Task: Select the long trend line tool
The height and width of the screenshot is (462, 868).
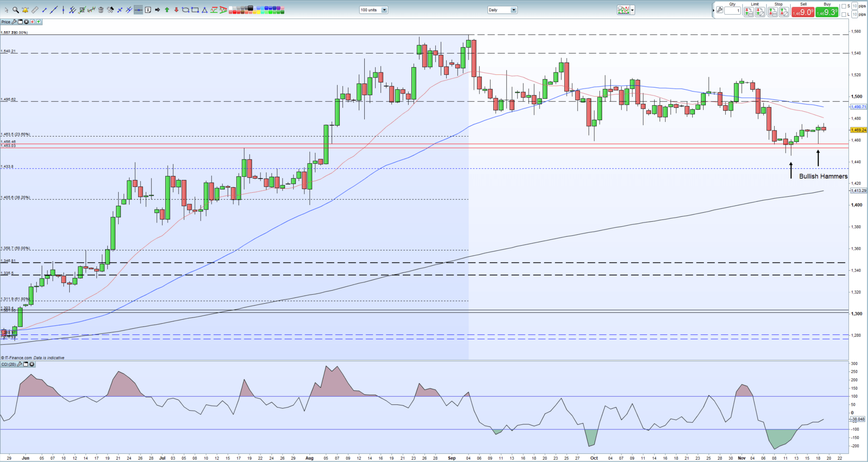Action: click(x=54, y=10)
